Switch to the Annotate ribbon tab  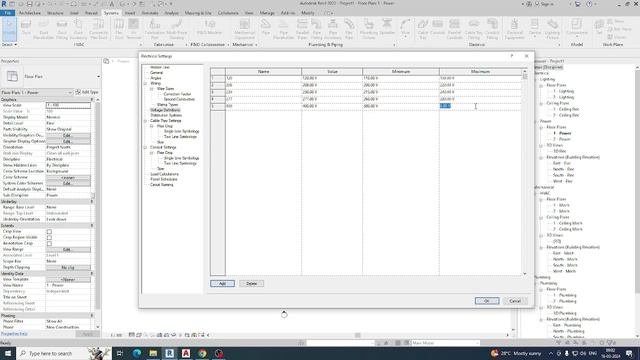[150, 13]
